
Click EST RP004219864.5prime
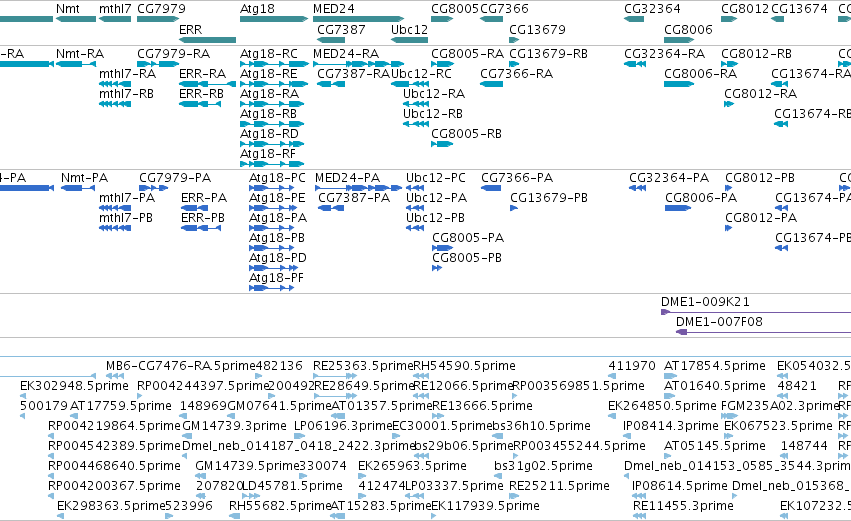tap(115, 426)
